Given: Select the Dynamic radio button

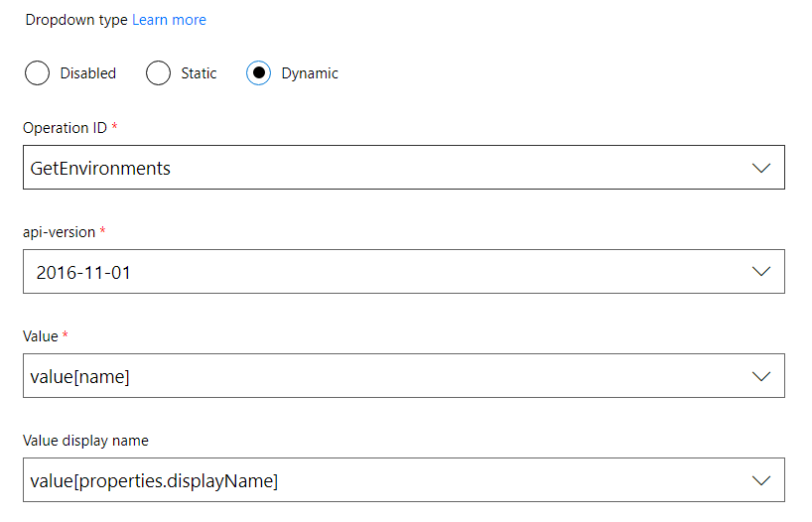Looking at the screenshot, I should tap(258, 73).
